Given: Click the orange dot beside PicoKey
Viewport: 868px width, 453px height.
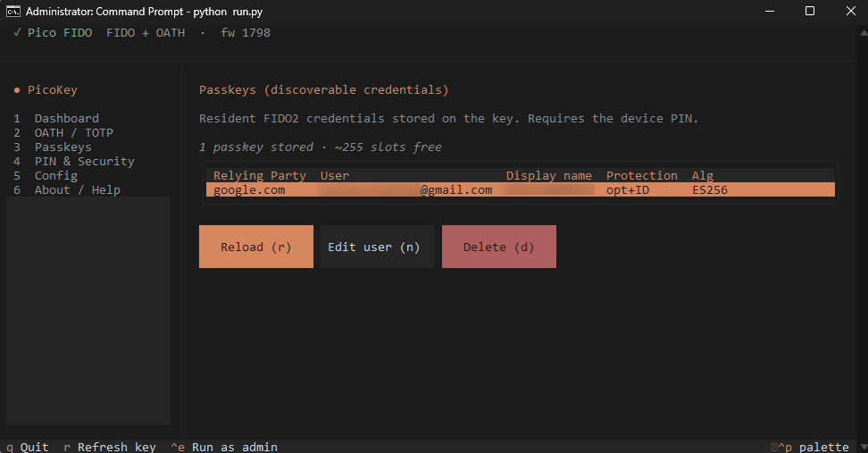Looking at the screenshot, I should tap(17, 90).
